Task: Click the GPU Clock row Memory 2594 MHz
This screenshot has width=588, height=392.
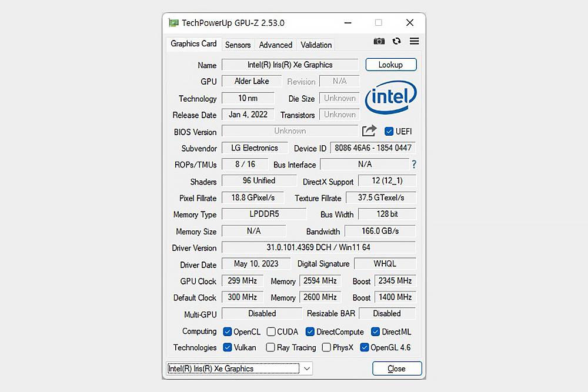Action: (x=320, y=281)
